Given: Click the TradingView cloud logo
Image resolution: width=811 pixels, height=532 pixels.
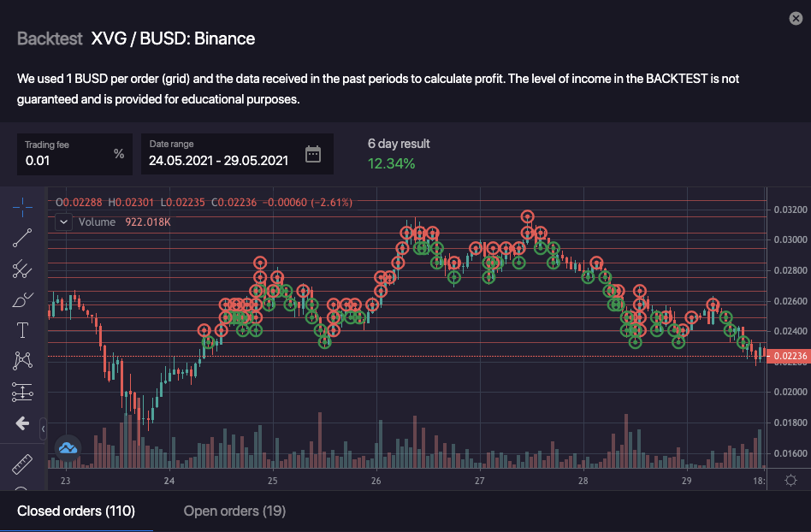Looking at the screenshot, I should (68, 446).
